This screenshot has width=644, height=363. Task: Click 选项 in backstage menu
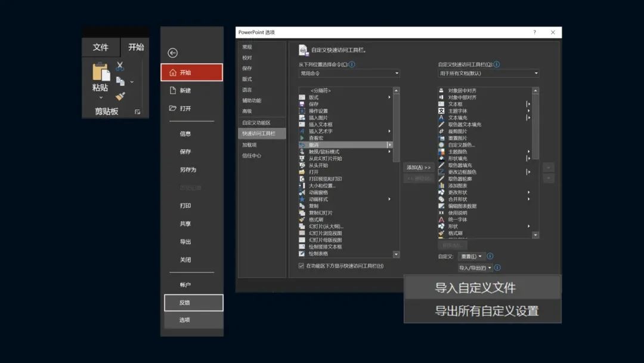[193, 320]
